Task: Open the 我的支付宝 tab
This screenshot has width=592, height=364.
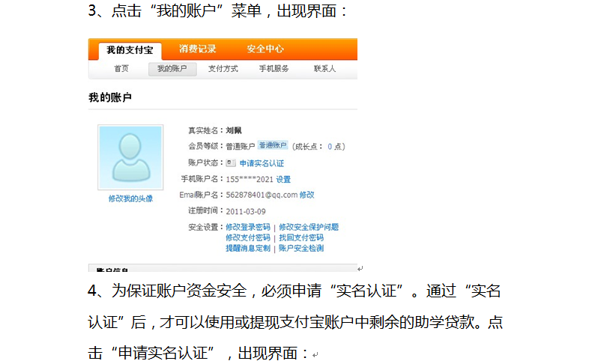Action: click(130, 50)
